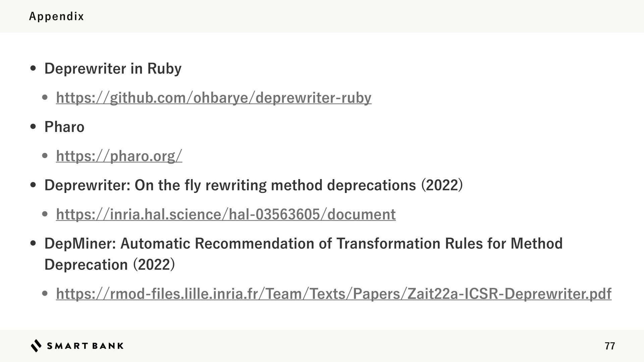This screenshot has width=644, height=362.
Task: Click the SMART BANK wordmark text
Action: 85,346
